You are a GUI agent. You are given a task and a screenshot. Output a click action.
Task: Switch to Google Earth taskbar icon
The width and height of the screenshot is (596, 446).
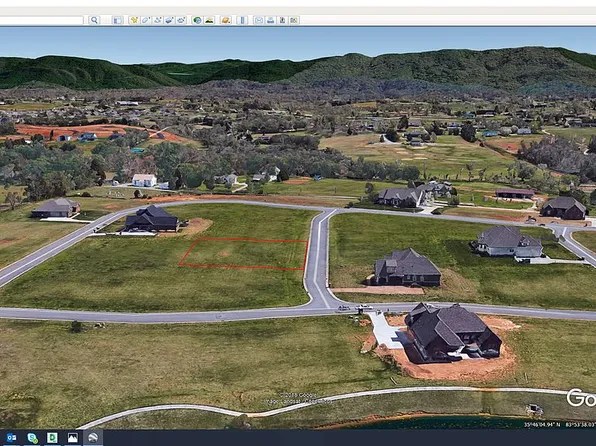click(93, 438)
